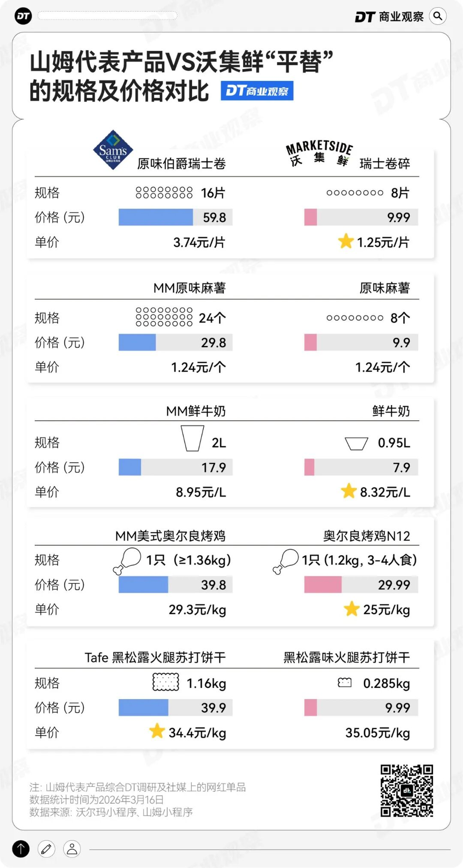Viewport: 463px width, 868px height.
Task: Click the star next to 8.32元/L
Action: coord(348,491)
